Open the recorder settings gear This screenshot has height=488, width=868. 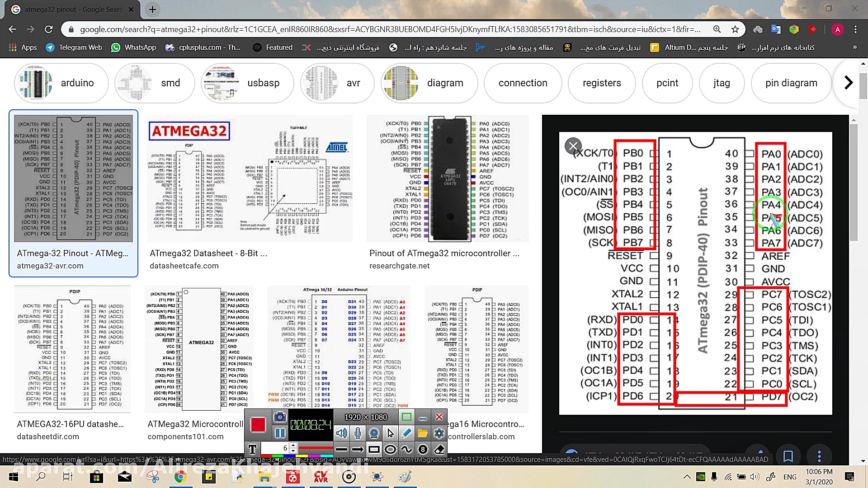tap(439, 433)
